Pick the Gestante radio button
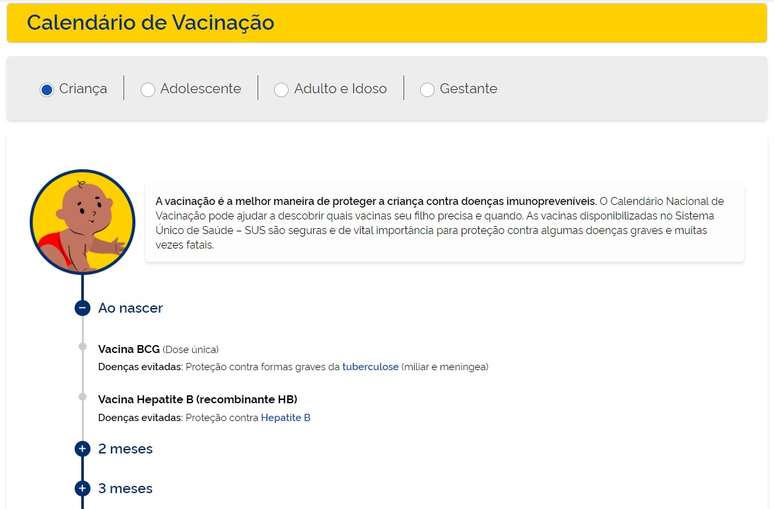Screen dimensions: 774x509 [427, 89]
